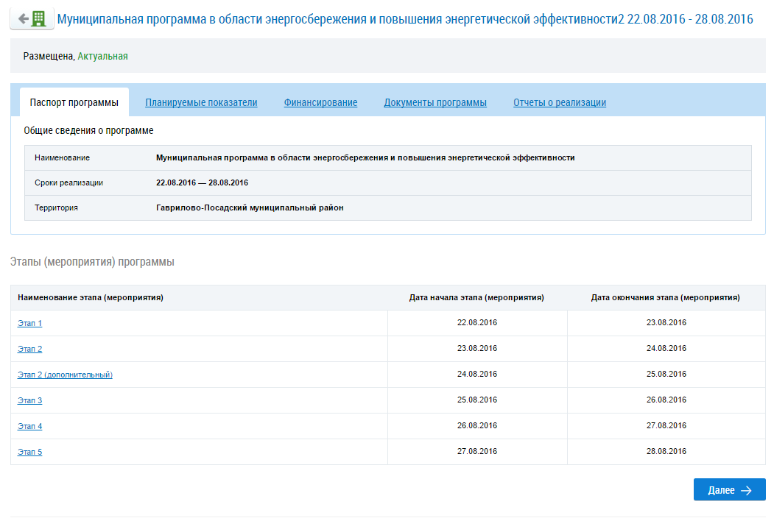This screenshot has height=532, width=774.
Task: Click the Этап 5 link
Action: [30, 452]
